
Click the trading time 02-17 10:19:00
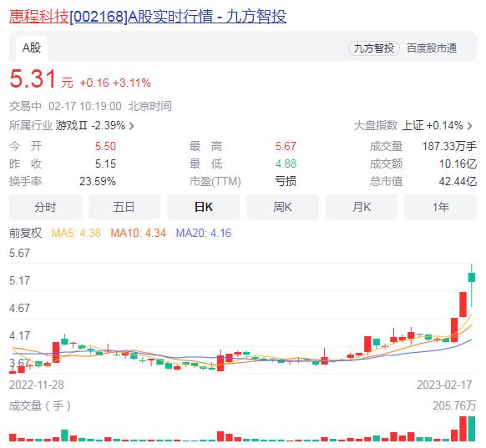tap(85, 106)
